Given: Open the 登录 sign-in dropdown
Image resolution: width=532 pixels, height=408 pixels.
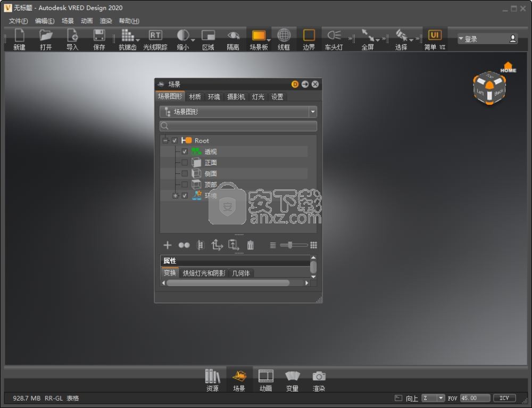Looking at the screenshot, I should pyautogui.click(x=487, y=39).
